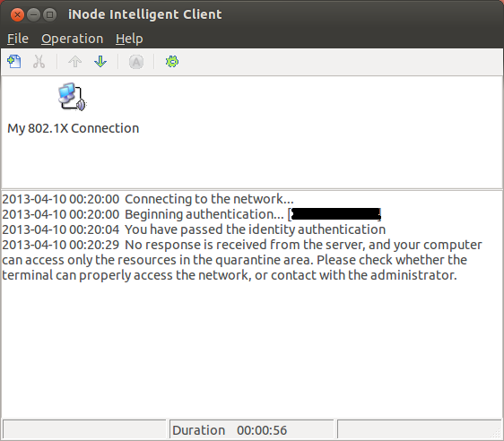Screen dimensions: 504x441
Task: Click the Duration status bar field
Action: [251, 429]
